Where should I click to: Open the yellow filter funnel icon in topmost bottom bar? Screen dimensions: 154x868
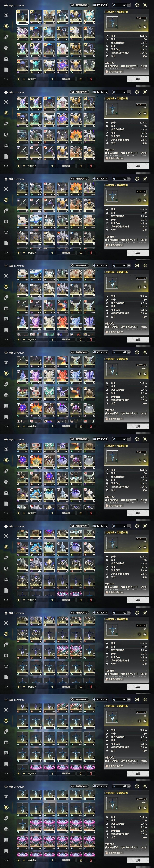pyautogui.click(x=19, y=79)
